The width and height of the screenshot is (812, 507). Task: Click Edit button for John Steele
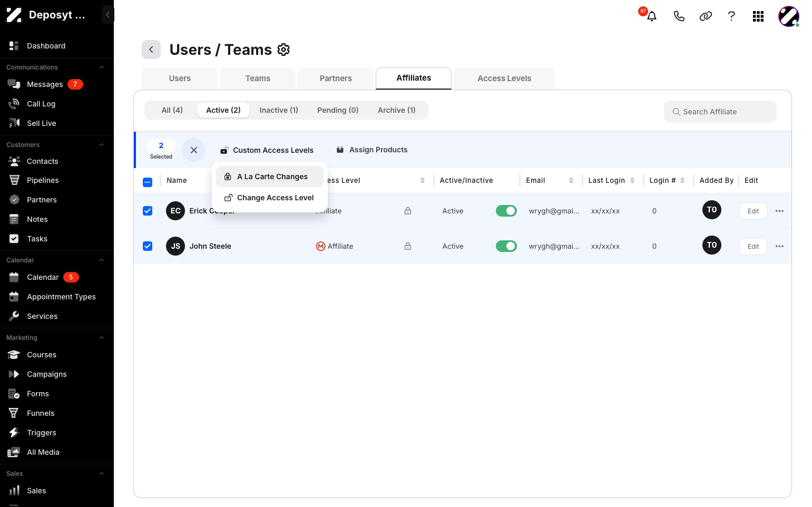(753, 246)
